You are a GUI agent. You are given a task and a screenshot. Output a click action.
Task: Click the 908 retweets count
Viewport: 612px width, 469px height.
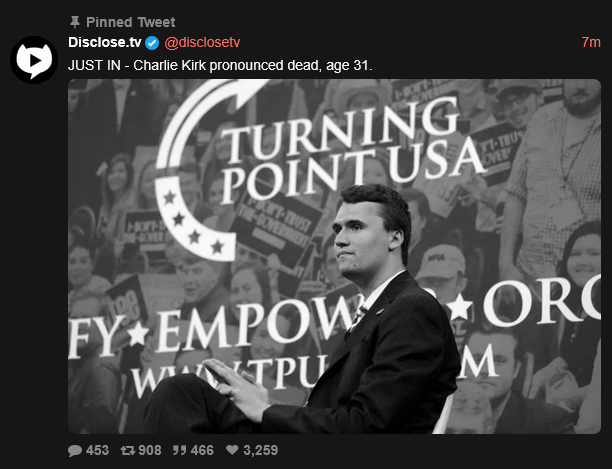pos(150,450)
